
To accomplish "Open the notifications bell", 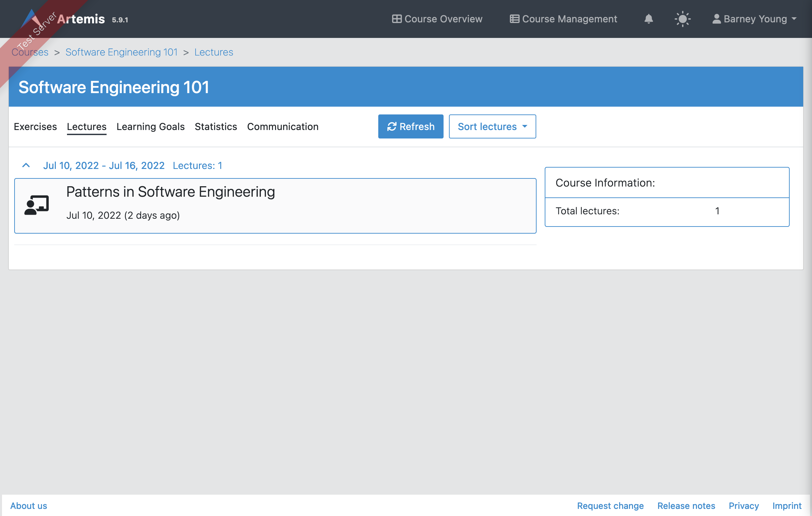I will 648,19.
